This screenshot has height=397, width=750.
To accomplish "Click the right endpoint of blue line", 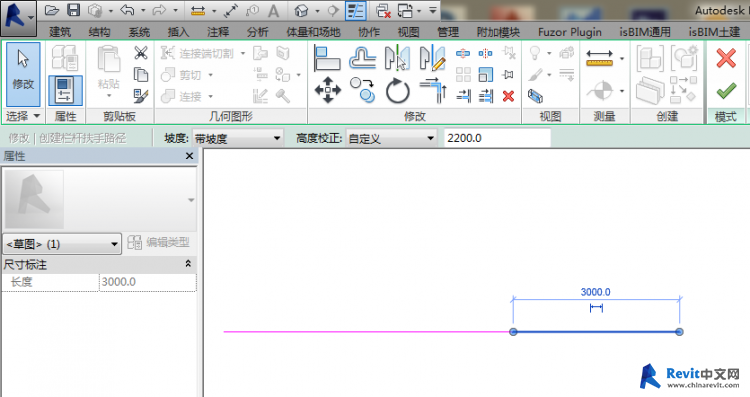I will tap(679, 332).
